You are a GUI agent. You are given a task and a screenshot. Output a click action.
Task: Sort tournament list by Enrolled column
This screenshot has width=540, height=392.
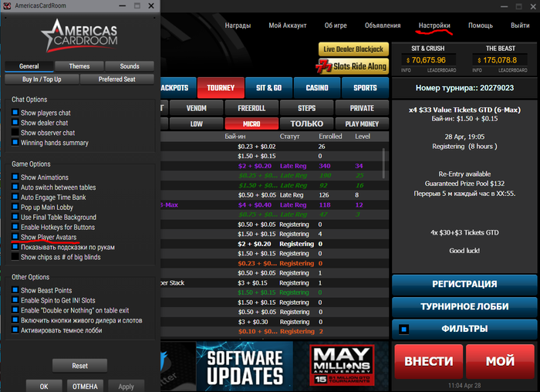330,137
